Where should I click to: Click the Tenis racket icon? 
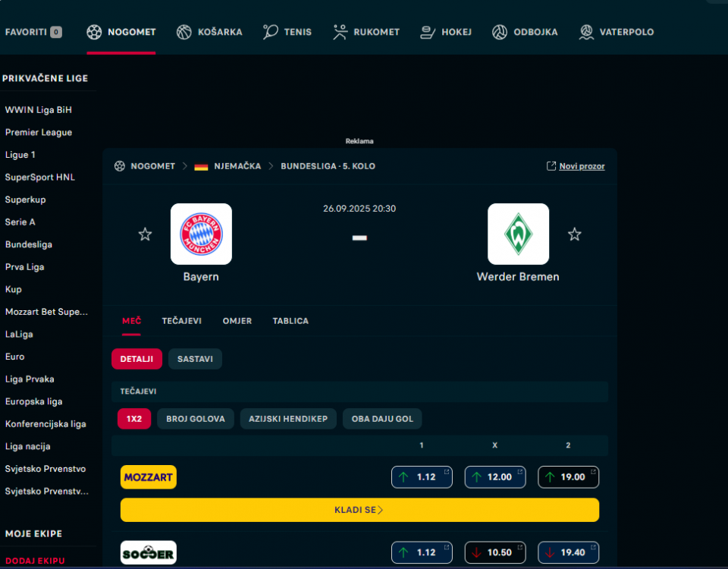270,32
